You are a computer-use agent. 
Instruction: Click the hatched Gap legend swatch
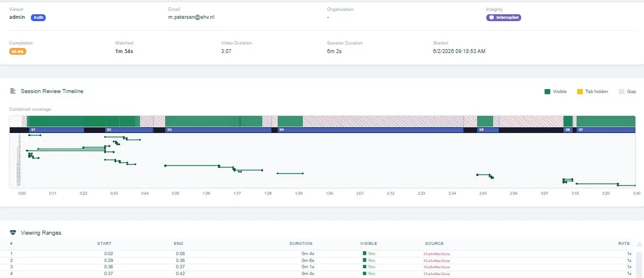[x=621, y=91]
